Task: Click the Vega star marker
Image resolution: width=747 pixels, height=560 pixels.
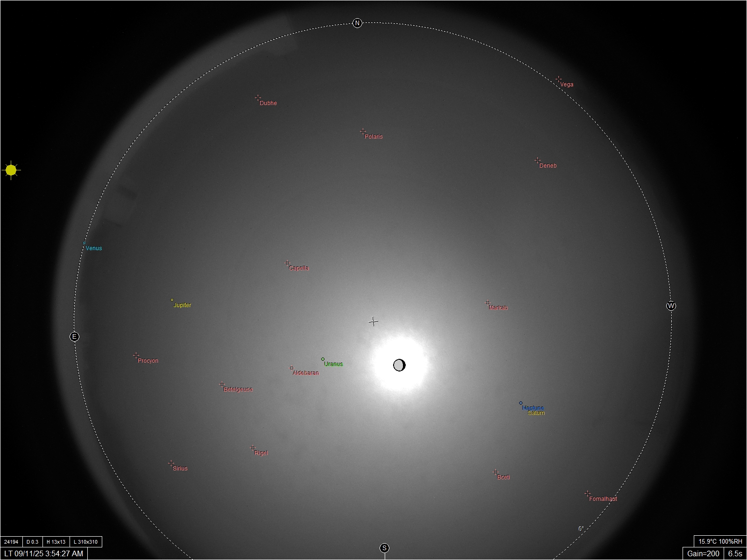Action: coord(558,79)
